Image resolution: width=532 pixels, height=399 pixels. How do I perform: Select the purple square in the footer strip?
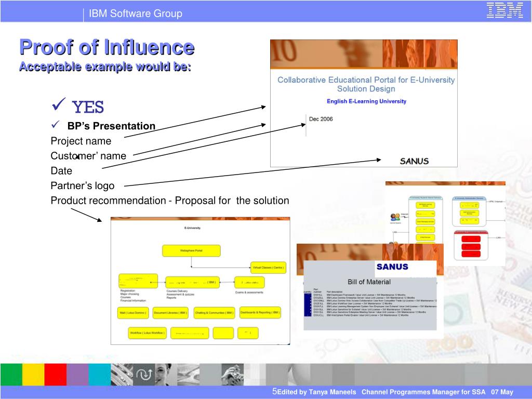77,375
